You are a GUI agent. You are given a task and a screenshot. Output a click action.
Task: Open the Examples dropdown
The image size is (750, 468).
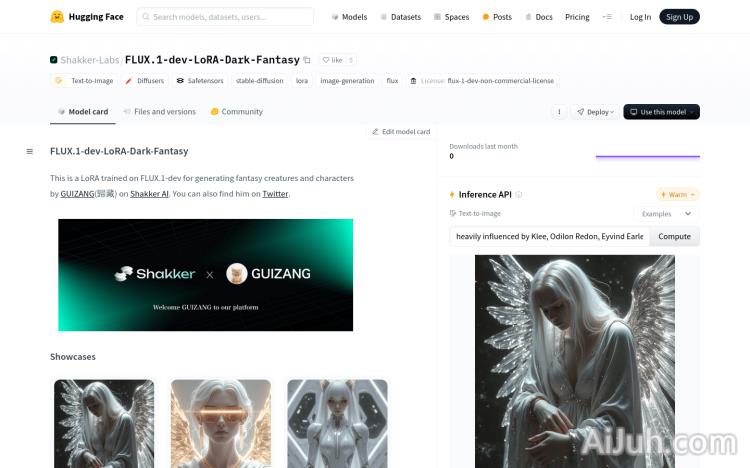[x=666, y=214]
